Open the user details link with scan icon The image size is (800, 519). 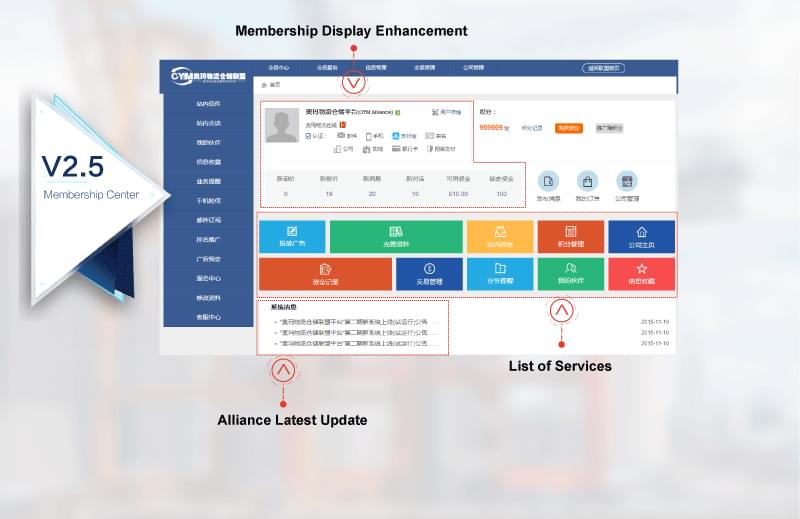pyautogui.click(x=446, y=112)
